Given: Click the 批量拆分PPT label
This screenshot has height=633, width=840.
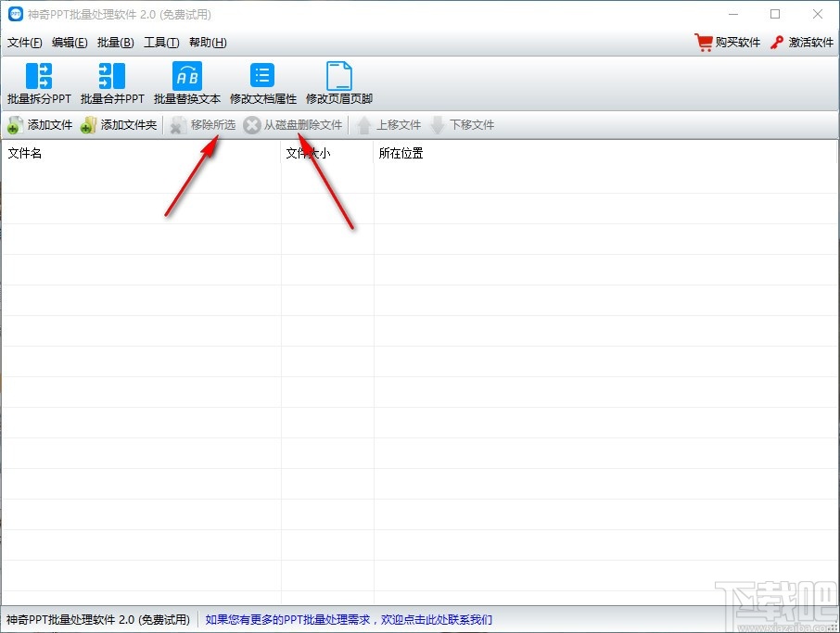Looking at the screenshot, I should 39,99.
